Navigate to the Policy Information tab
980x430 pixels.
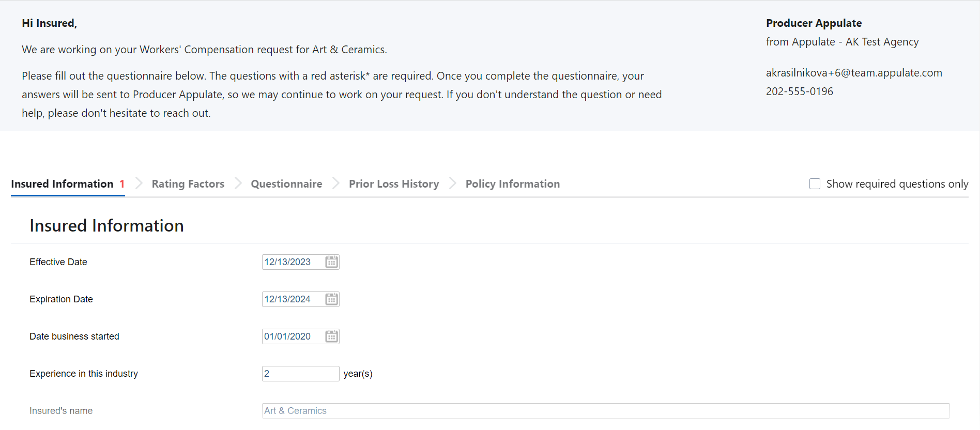click(x=512, y=184)
